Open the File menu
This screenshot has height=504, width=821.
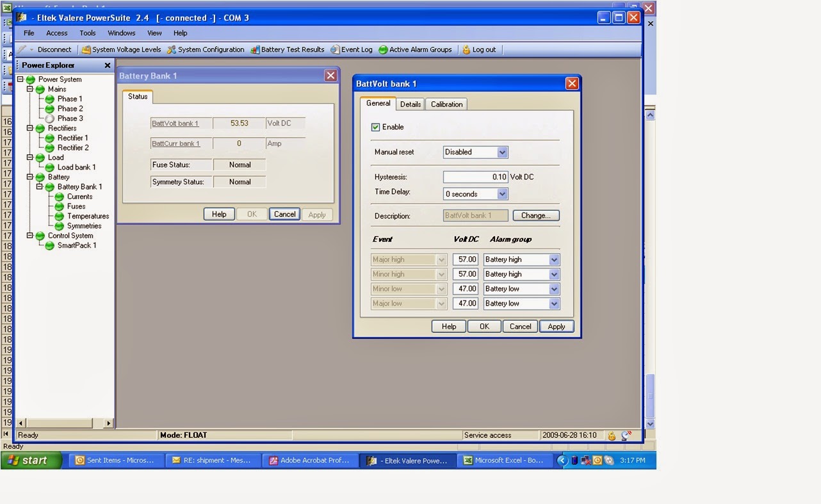coord(29,33)
